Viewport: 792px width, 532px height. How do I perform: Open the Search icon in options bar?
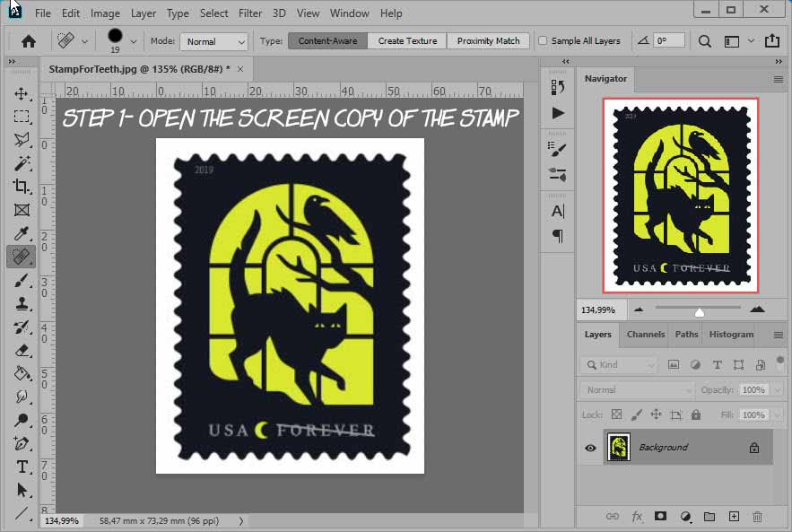[x=705, y=41]
